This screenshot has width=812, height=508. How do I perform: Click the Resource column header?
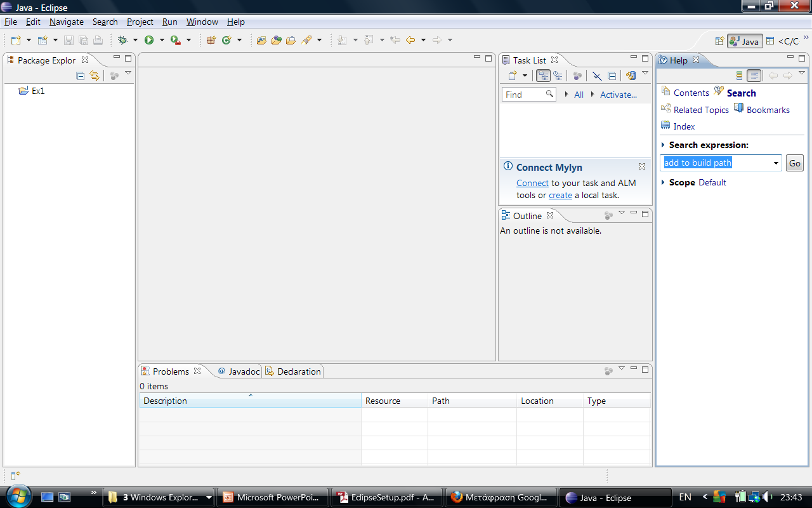(395, 401)
